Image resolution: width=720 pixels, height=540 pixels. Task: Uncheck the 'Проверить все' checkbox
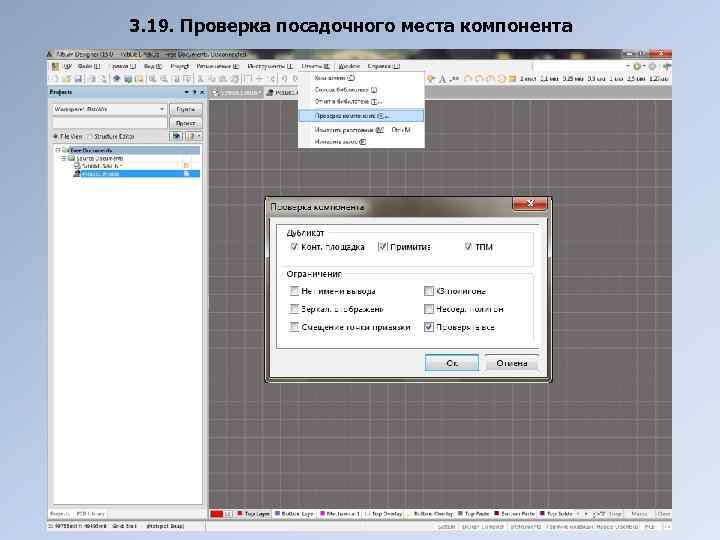pyautogui.click(x=428, y=327)
